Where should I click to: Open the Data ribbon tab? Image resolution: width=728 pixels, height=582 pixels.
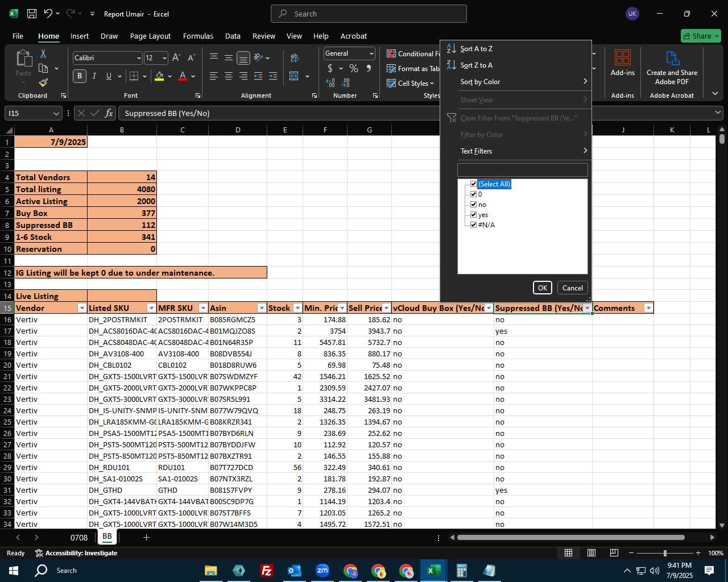[x=233, y=36]
